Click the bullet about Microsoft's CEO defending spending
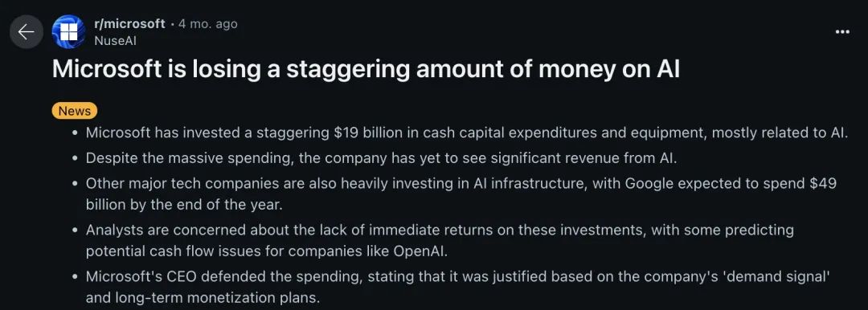This screenshot has height=310, width=868. coord(457,287)
